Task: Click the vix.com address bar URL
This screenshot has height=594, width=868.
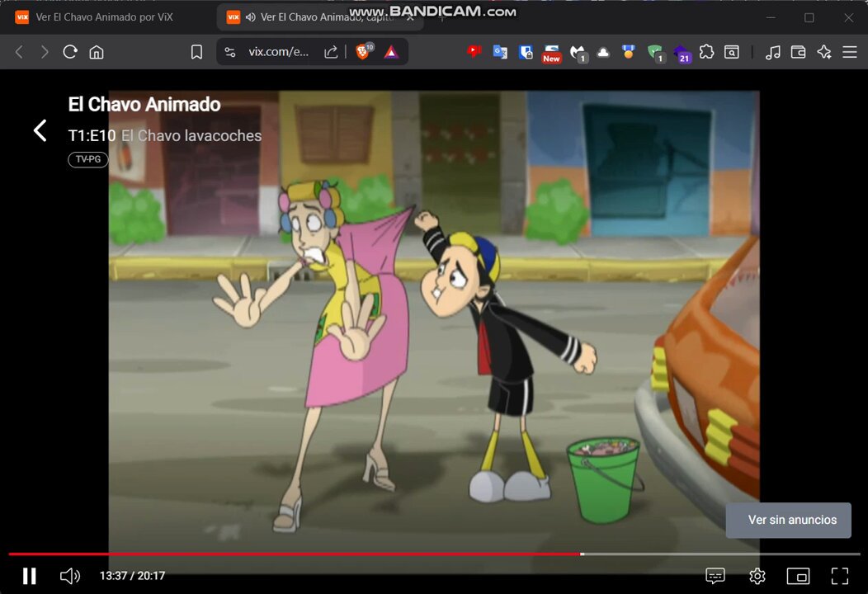Action: 278,52
